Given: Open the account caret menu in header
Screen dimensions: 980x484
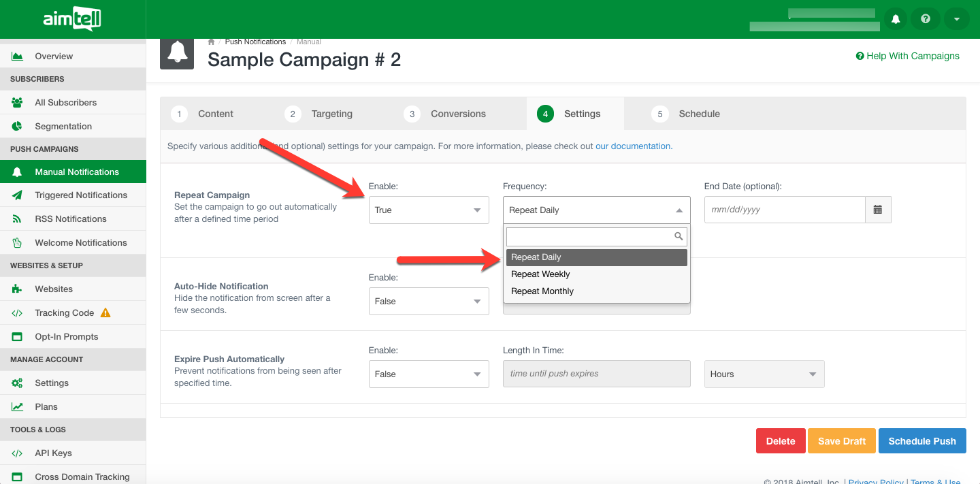Looking at the screenshot, I should pos(956,19).
